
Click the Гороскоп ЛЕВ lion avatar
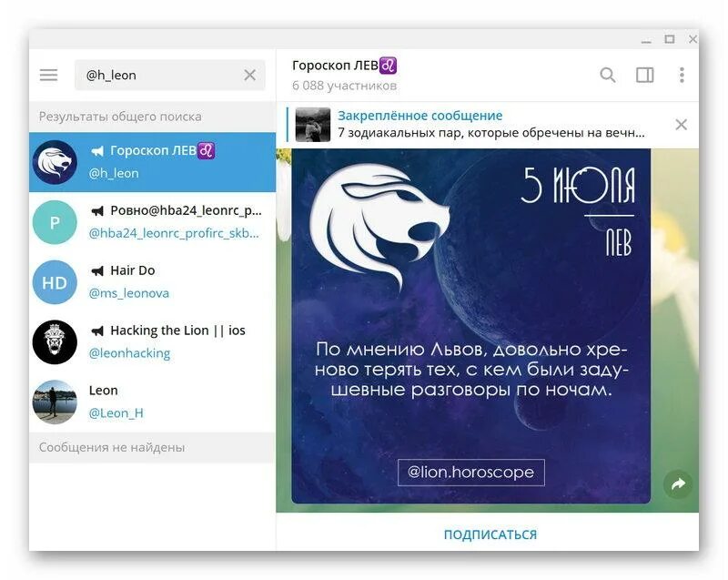click(x=55, y=162)
